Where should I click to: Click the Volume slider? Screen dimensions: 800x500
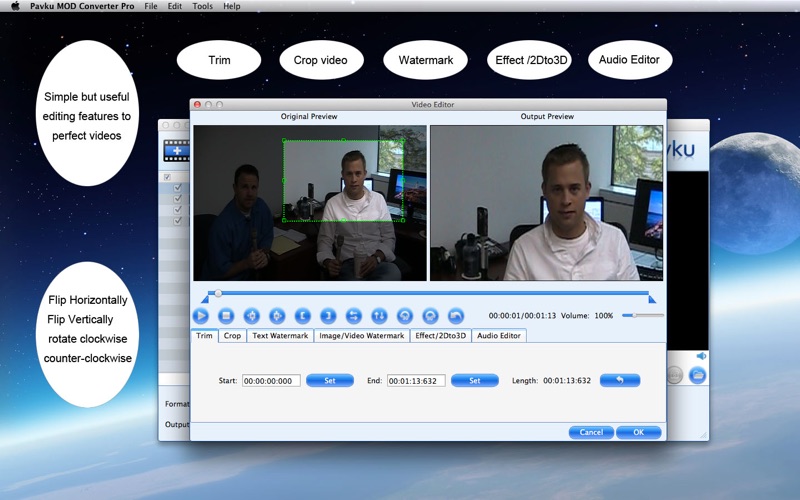(x=643, y=316)
